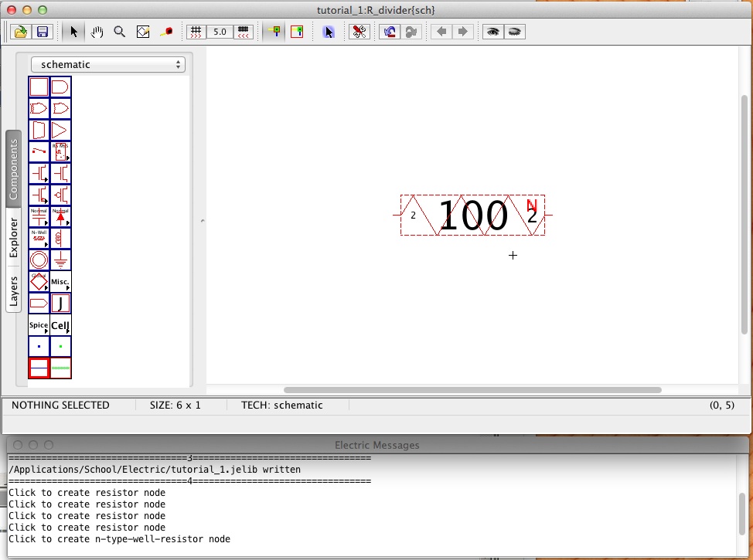Click the Save library disk icon
This screenshot has height=560, width=753.
click(x=43, y=32)
